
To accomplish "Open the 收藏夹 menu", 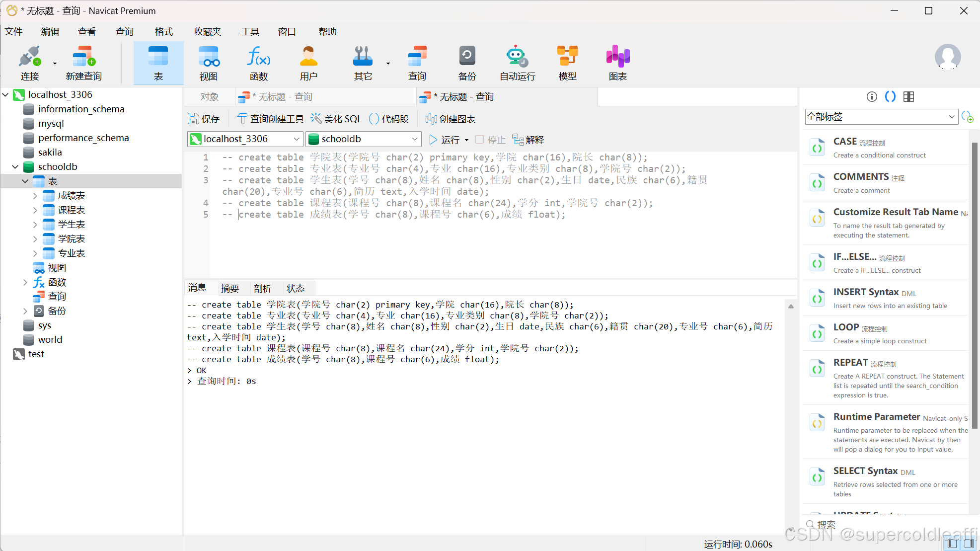I will (x=207, y=32).
